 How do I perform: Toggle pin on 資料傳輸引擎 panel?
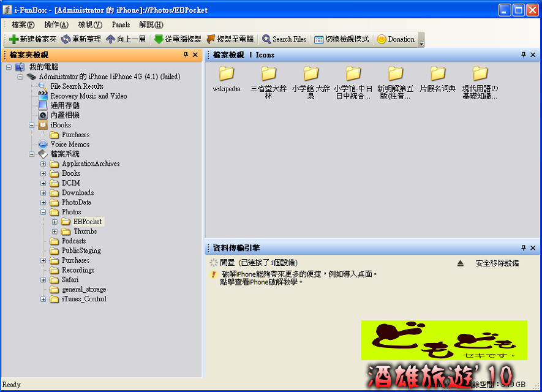pyautogui.click(x=524, y=248)
